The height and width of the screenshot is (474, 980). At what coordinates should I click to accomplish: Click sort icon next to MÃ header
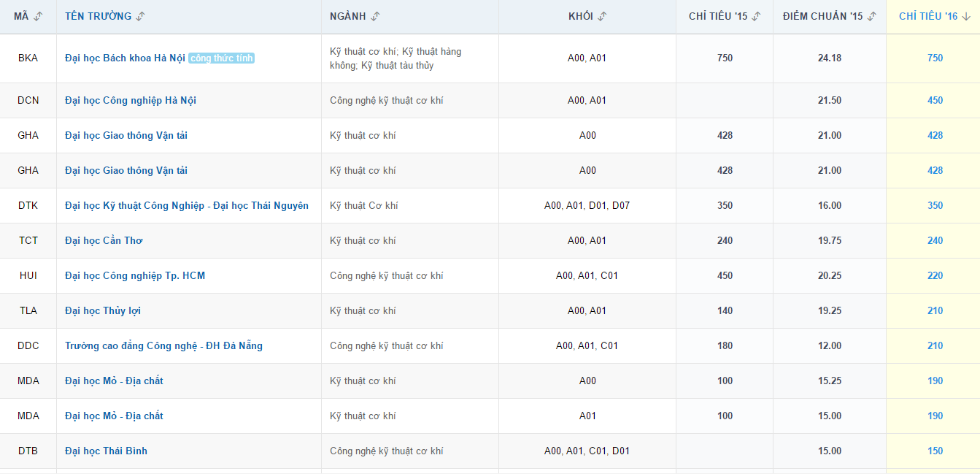point(39,17)
